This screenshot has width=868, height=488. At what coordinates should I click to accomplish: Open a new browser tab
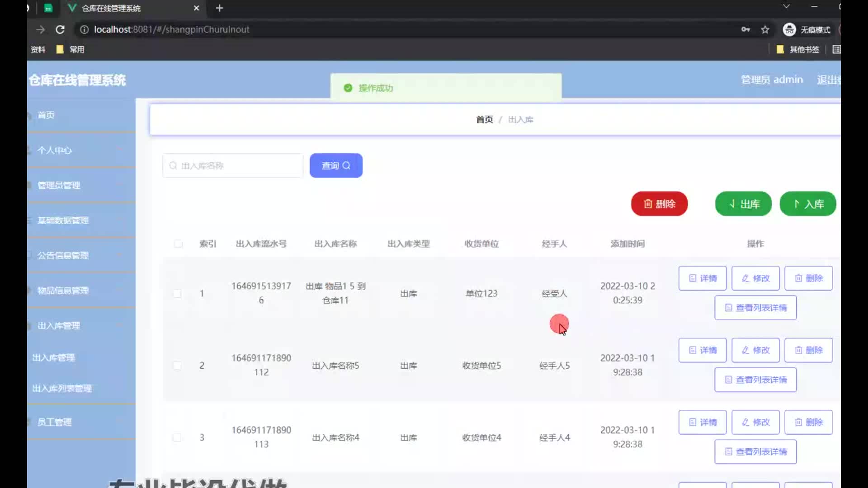click(x=219, y=8)
